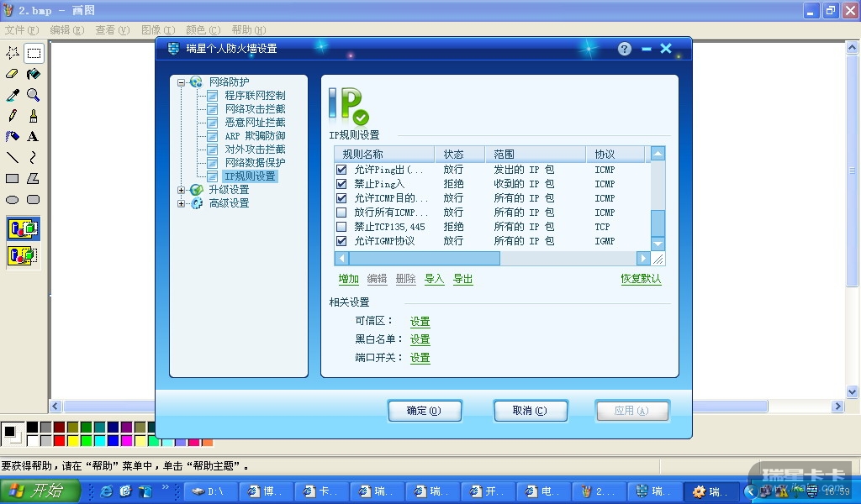861x504 pixels.
Task: Expand hidden system tray icons arrow
Action: pos(750,491)
